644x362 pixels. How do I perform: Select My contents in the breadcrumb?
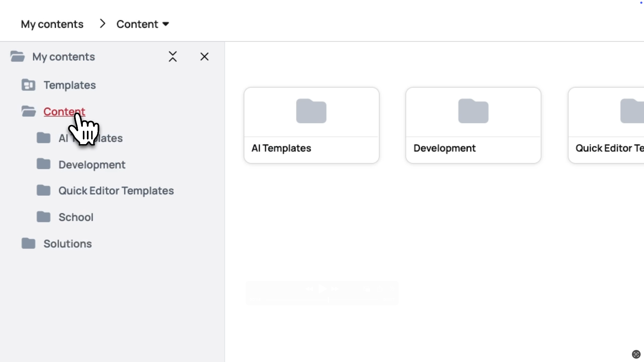(x=52, y=24)
